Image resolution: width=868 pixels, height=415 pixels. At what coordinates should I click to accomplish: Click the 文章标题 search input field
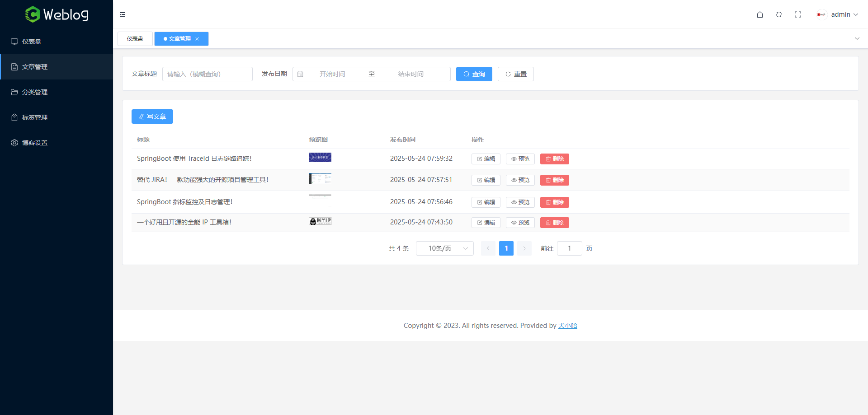tap(208, 74)
